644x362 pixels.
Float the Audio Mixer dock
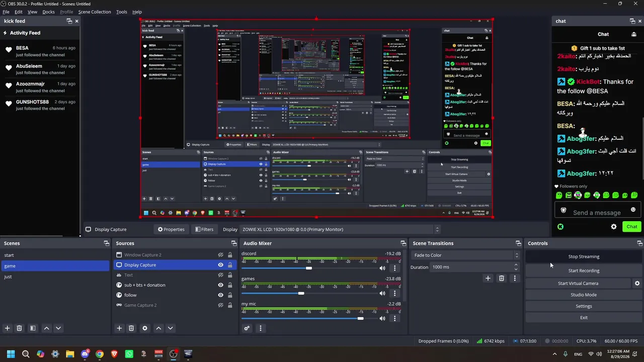coord(403,243)
